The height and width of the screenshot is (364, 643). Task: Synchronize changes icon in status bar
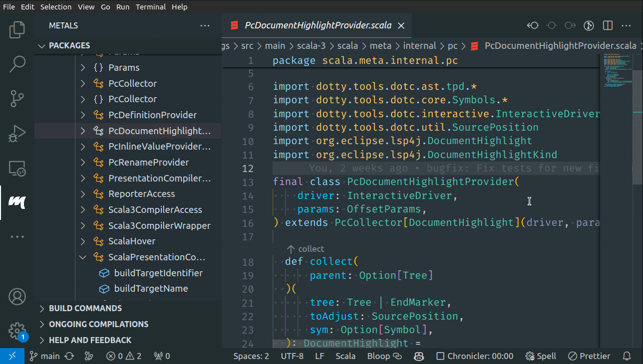click(69, 356)
